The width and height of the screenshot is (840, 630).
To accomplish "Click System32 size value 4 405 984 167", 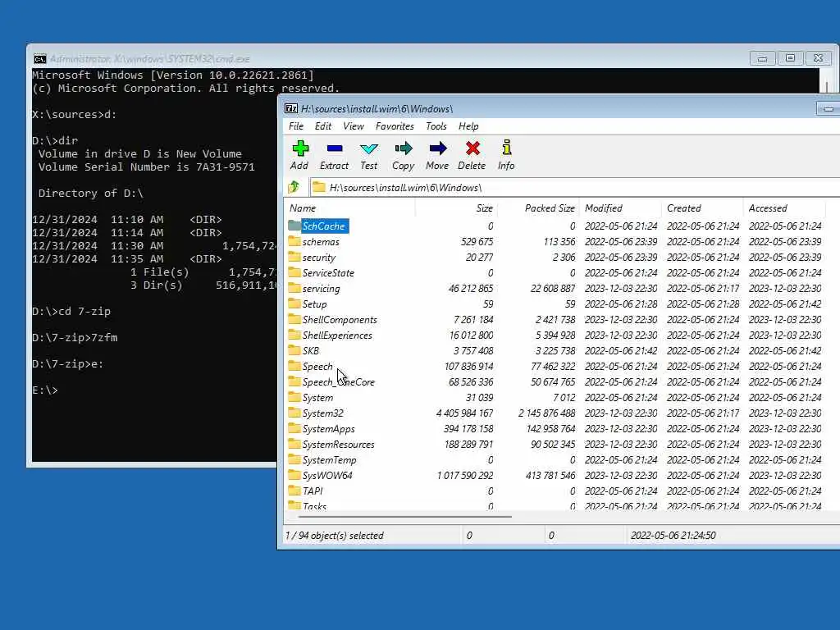I will click(x=464, y=413).
